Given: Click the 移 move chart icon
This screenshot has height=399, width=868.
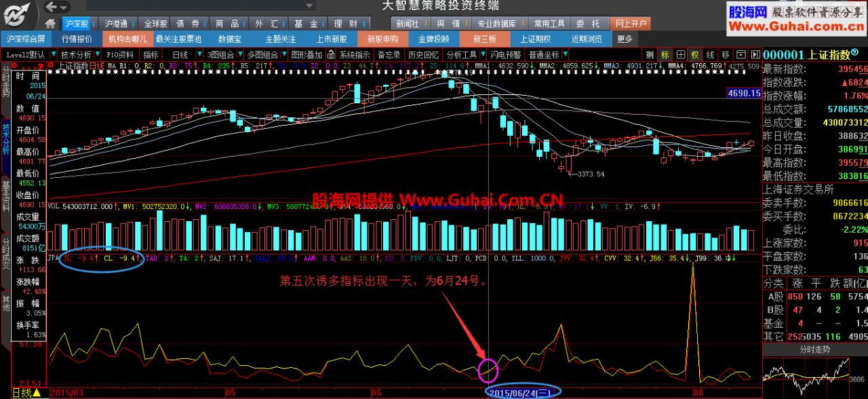Looking at the screenshot, I should pyautogui.click(x=725, y=54).
